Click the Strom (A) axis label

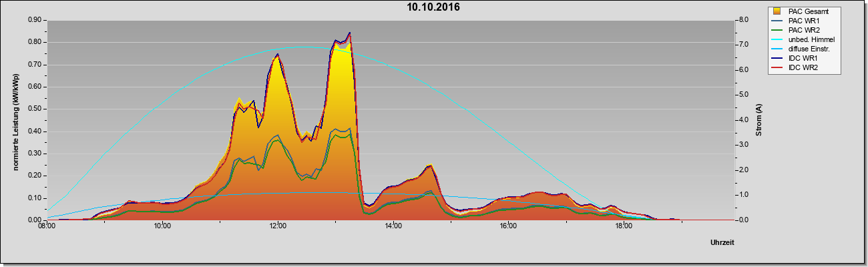[758, 121]
